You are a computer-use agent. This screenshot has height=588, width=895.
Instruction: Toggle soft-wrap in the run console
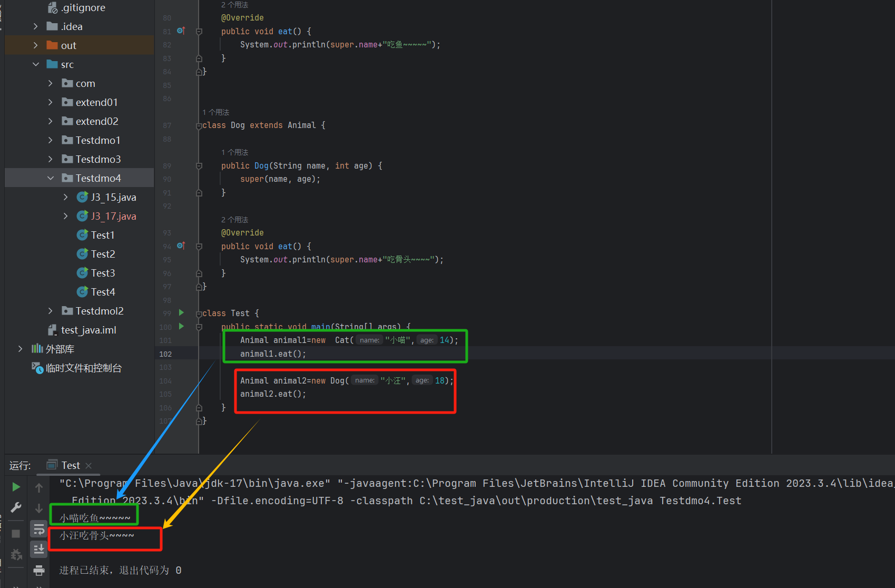click(39, 530)
